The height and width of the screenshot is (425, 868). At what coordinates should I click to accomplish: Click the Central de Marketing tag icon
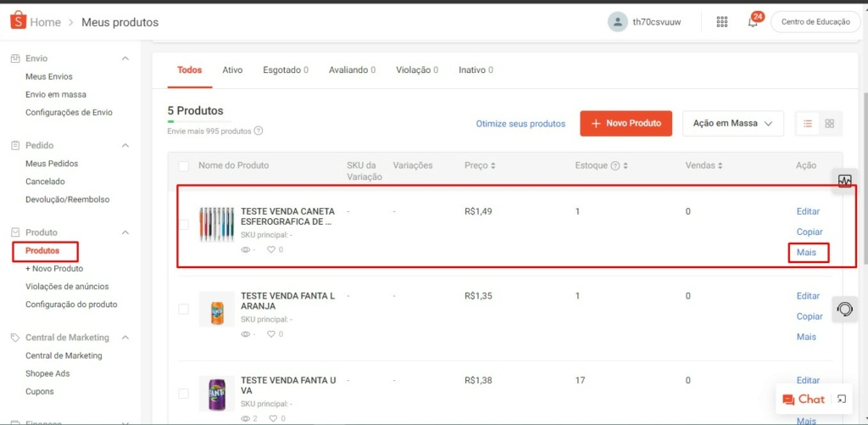point(15,338)
